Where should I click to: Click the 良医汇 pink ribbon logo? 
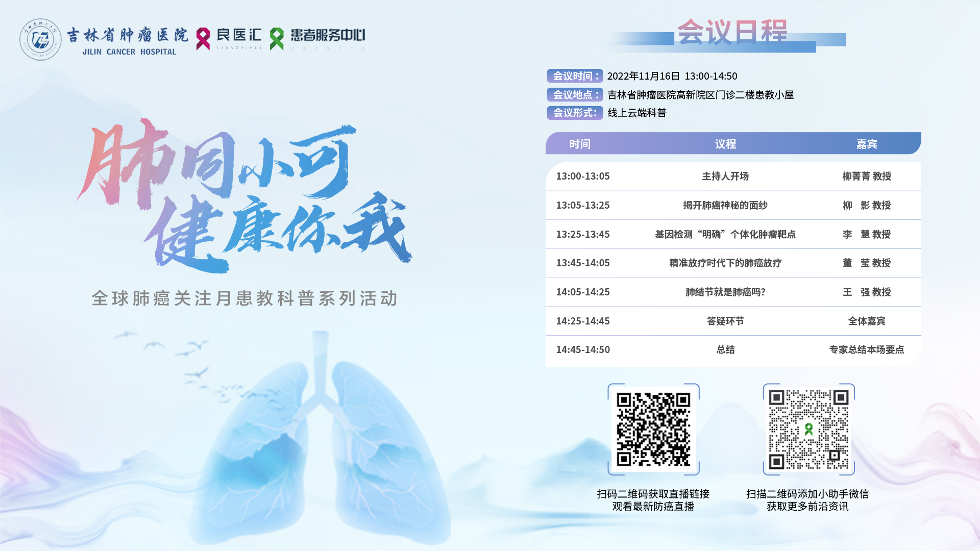click(203, 39)
